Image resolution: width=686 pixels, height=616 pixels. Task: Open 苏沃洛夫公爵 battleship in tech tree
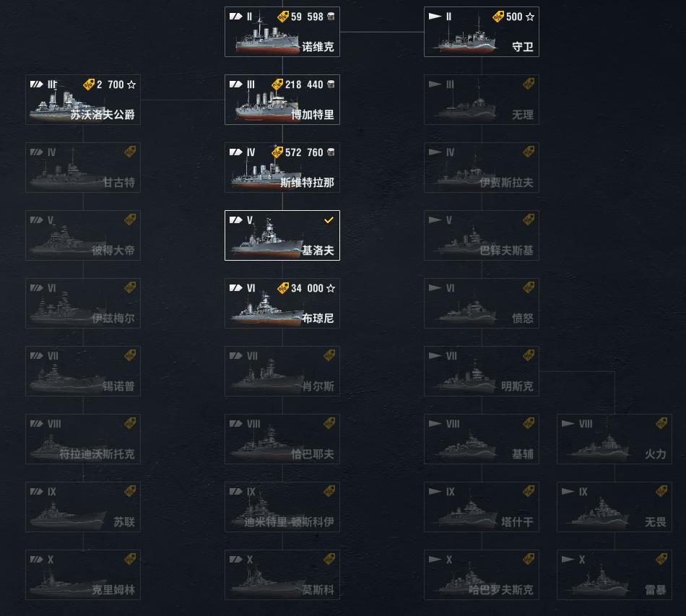tap(83, 100)
